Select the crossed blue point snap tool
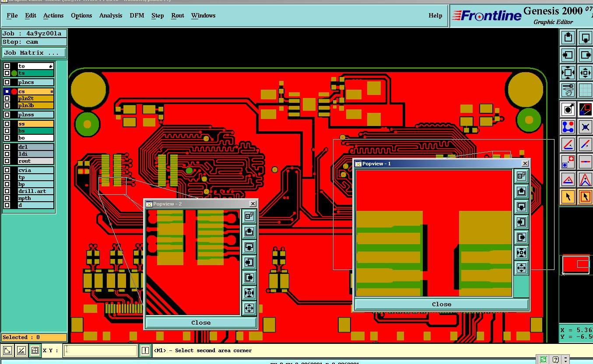Image resolution: width=593 pixels, height=364 pixels. click(586, 127)
